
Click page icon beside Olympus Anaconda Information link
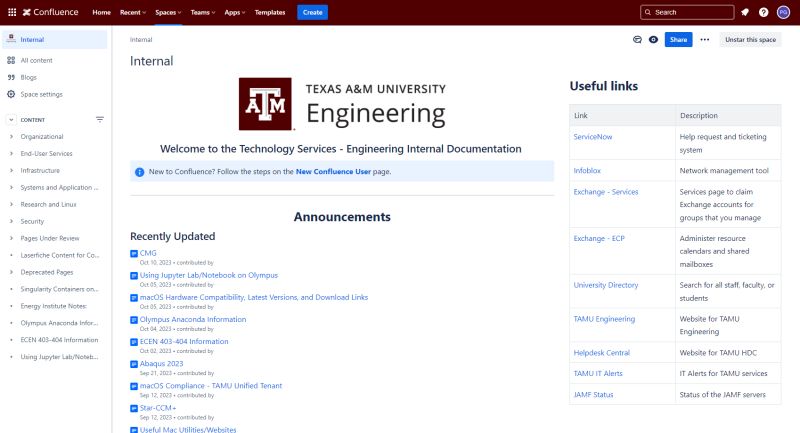click(x=134, y=320)
